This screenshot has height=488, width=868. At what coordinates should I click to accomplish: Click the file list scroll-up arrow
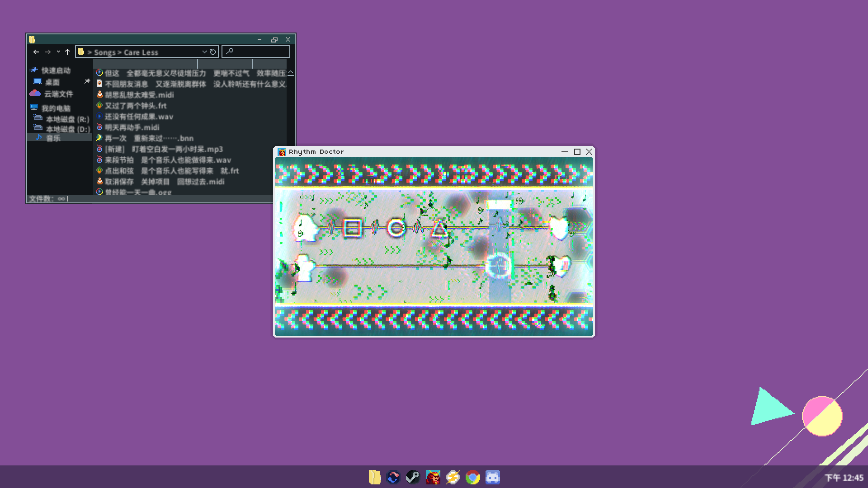[291, 73]
